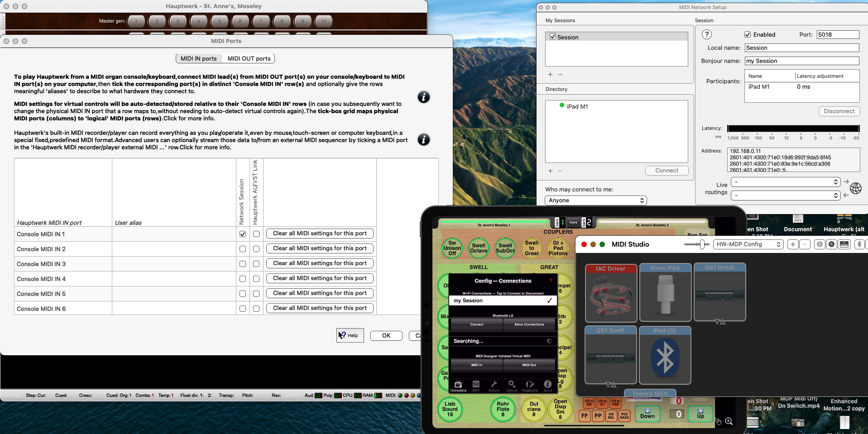
Task: Click the globe icon next to Live routings
Action: point(856,188)
